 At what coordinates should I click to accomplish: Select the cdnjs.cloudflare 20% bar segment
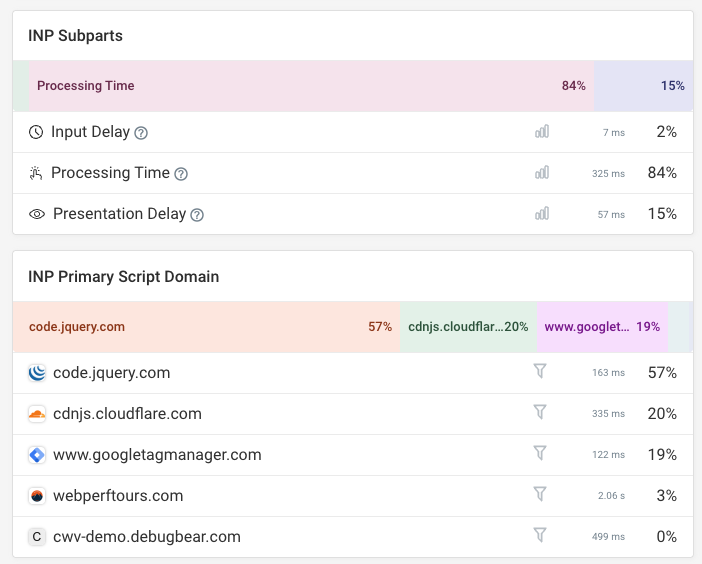[x=468, y=327]
